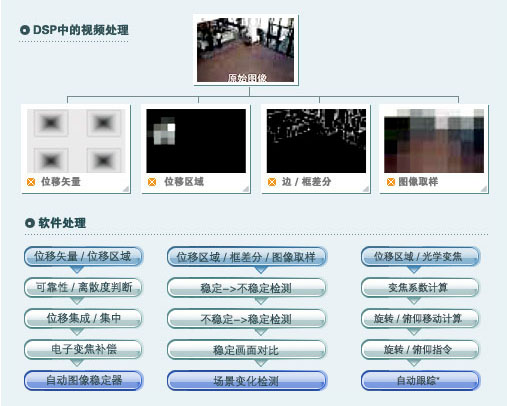Click the orange icon beside 位移区域
507x406 pixels.
152,182
